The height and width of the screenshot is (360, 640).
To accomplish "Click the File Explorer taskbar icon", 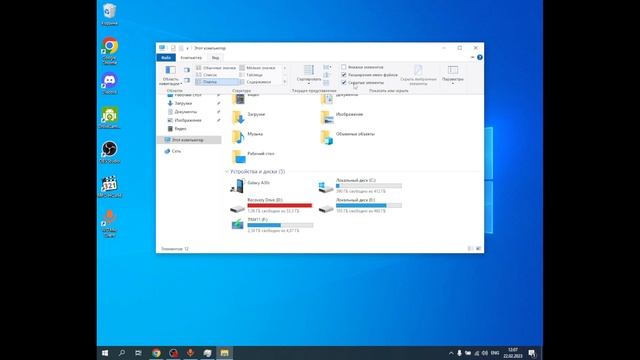I will tap(224, 353).
